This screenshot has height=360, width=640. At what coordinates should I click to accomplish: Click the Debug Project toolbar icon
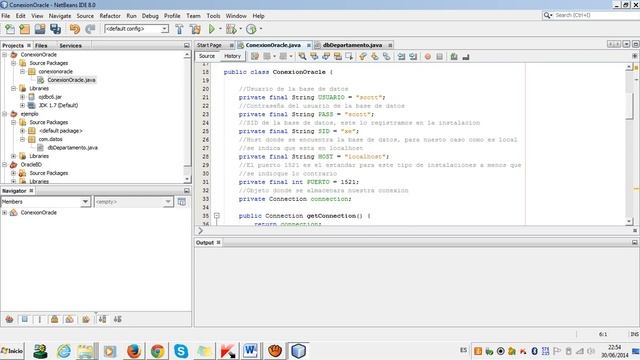pos(231,29)
